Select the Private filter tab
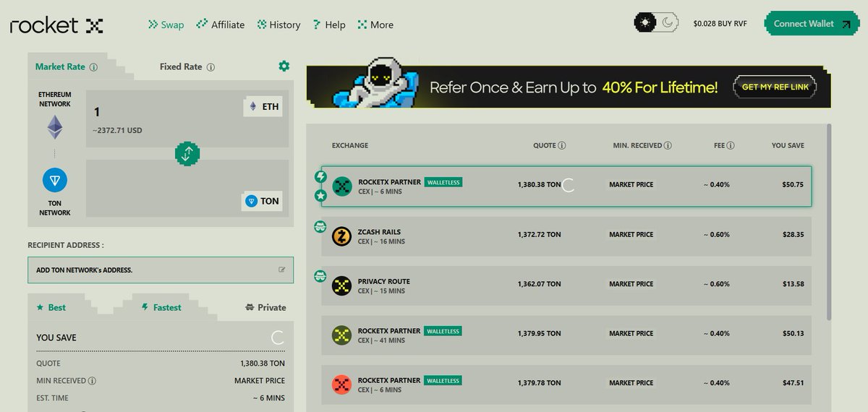Viewport: 868px width, 412px height. [x=265, y=307]
